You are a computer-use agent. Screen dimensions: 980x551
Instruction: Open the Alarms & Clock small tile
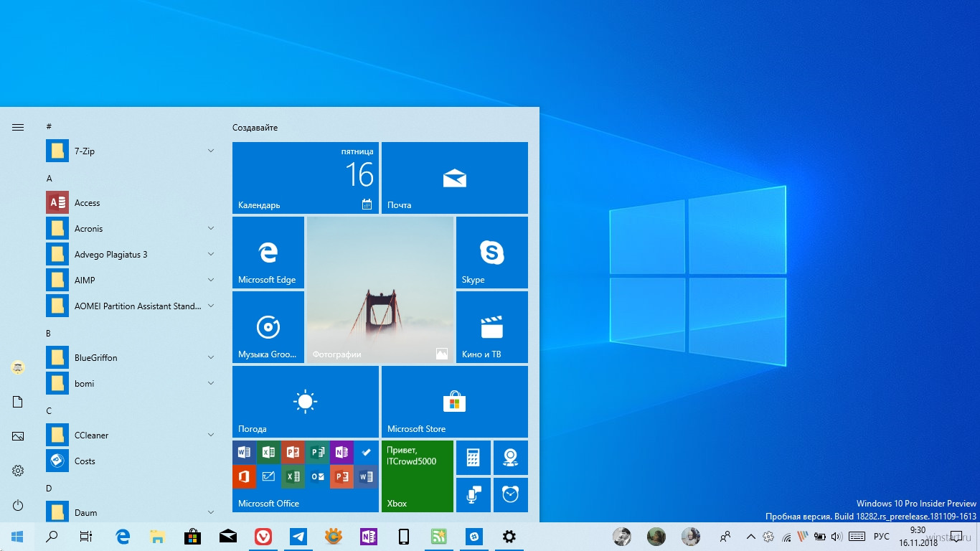coord(511,495)
